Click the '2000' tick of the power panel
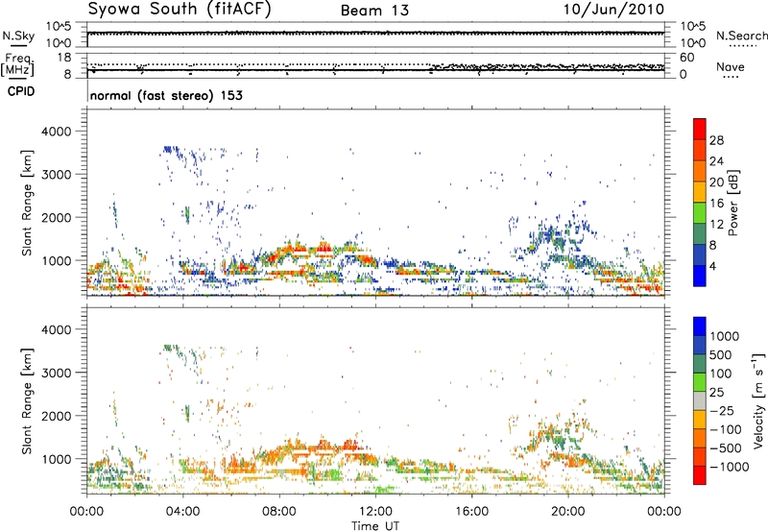768x532 pixels. pos(57,217)
